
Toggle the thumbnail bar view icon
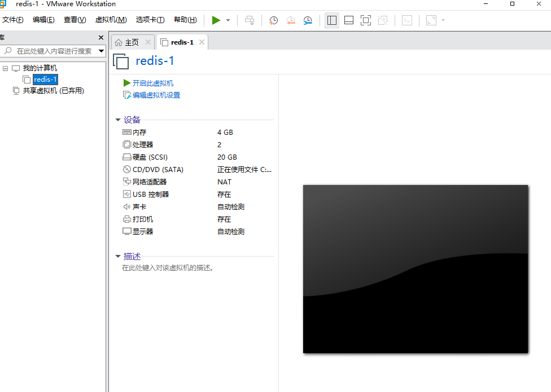click(x=349, y=20)
